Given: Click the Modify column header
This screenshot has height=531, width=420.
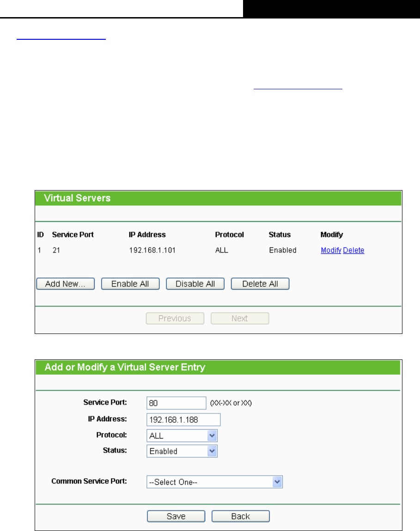Looking at the screenshot, I should tap(332, 235).
